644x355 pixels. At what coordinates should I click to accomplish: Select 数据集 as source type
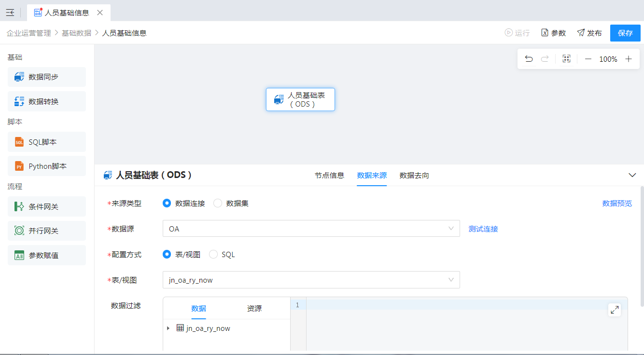218,203
